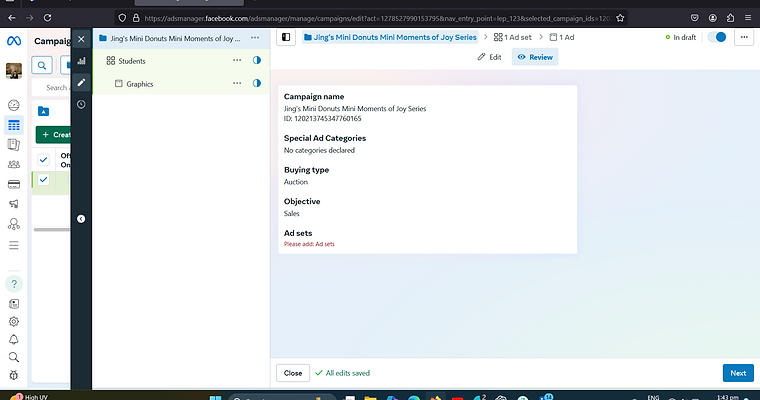The width and height of the screenshot is (760, 400).
Task: Open Settings gear icon in sidebar
Action: (14, 321)
